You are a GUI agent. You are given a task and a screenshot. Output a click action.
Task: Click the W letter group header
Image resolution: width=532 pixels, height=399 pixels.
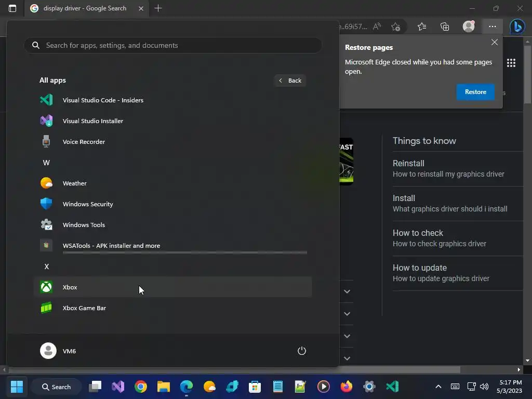coord(46,163)
